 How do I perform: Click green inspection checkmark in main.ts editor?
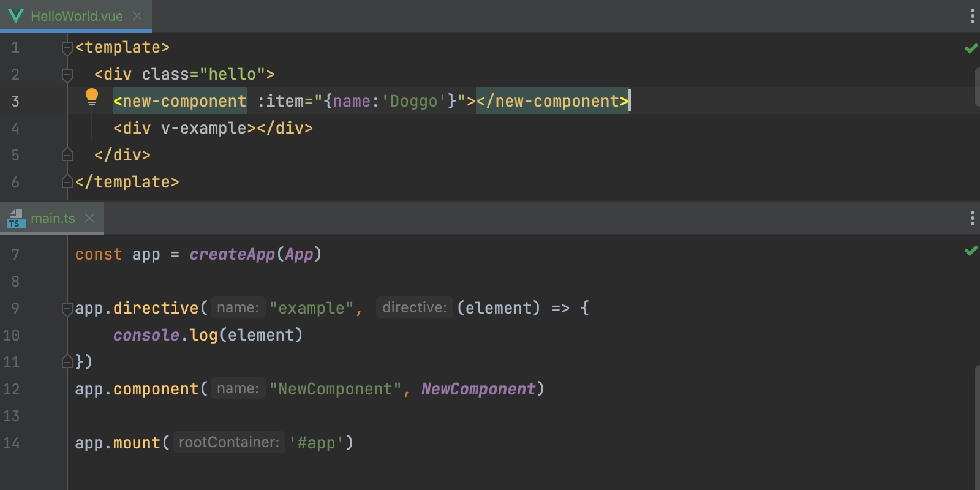(x=971, y=250)
